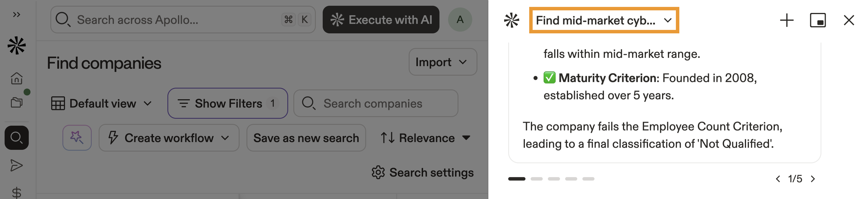This screenshot has width=868, height=199.
Task: Open the paper plane send icon
Action: (16, 165)
